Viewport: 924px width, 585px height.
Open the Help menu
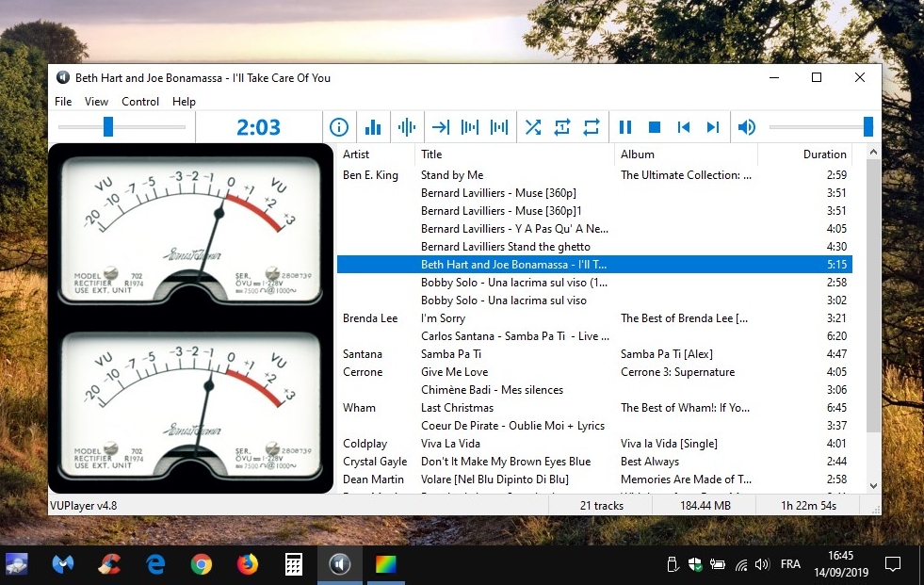(184, 102)
